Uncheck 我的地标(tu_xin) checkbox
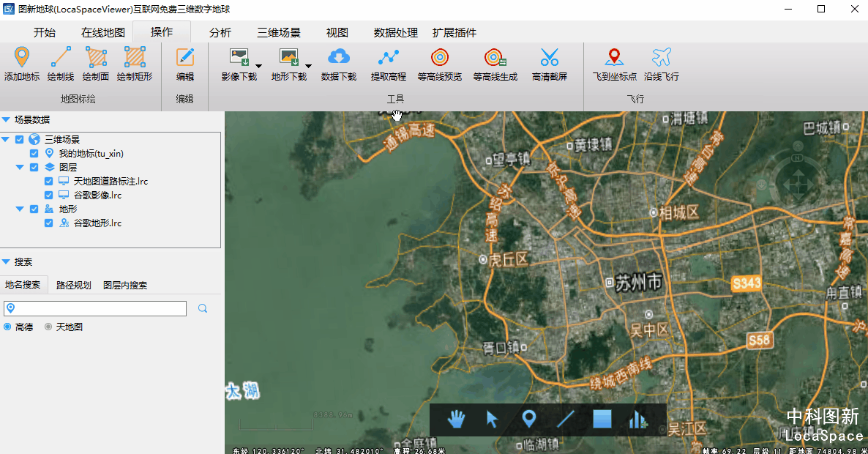The image size is (868, 454). [34, 153]
